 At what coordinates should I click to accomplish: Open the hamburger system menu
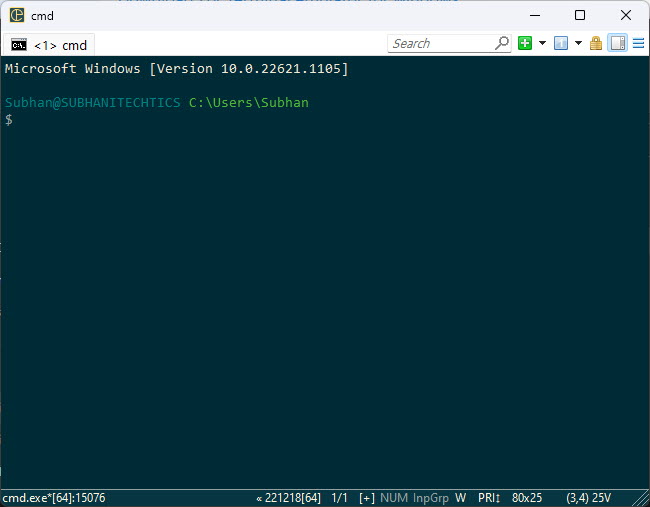(638, 43)
